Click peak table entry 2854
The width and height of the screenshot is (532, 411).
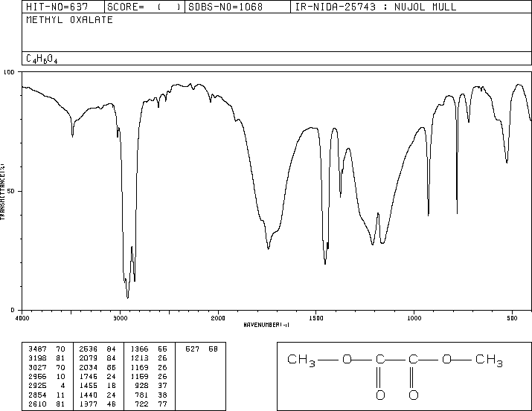coord(37,395)
